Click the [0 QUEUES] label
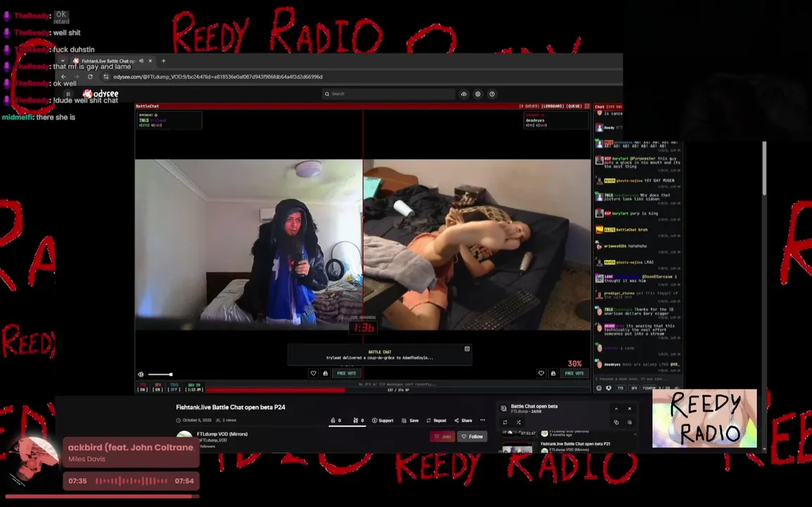 pyautogui.click(x=529, y=106)
